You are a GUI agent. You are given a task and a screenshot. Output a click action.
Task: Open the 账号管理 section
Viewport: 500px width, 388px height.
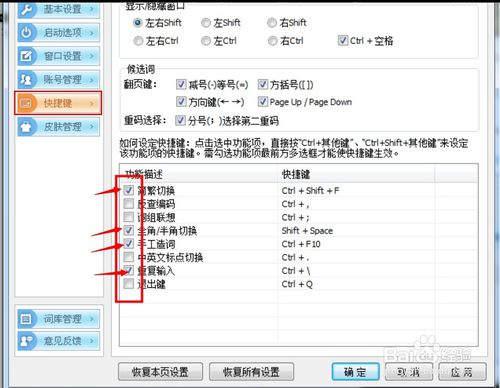pos(59,79)
